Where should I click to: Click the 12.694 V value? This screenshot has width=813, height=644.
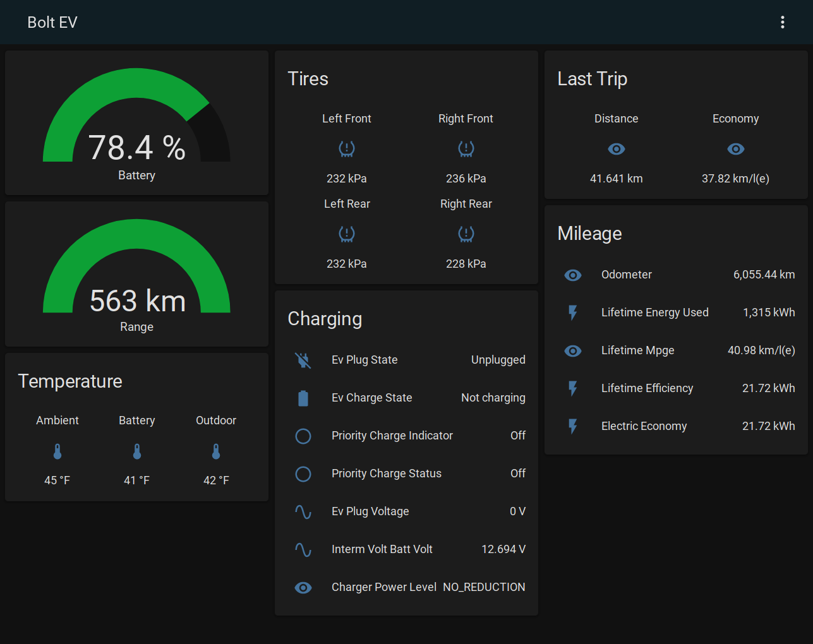click(x=503, y=549)
